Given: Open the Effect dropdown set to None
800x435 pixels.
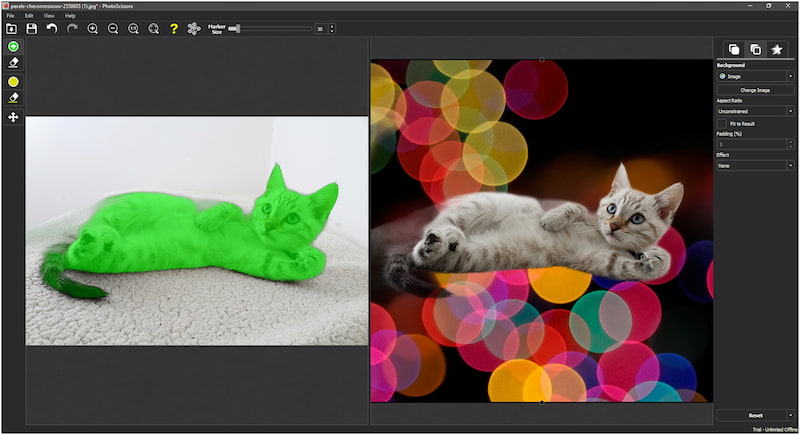Looking at the screenshot, I should pyautogui.click(x=755, y=166).
